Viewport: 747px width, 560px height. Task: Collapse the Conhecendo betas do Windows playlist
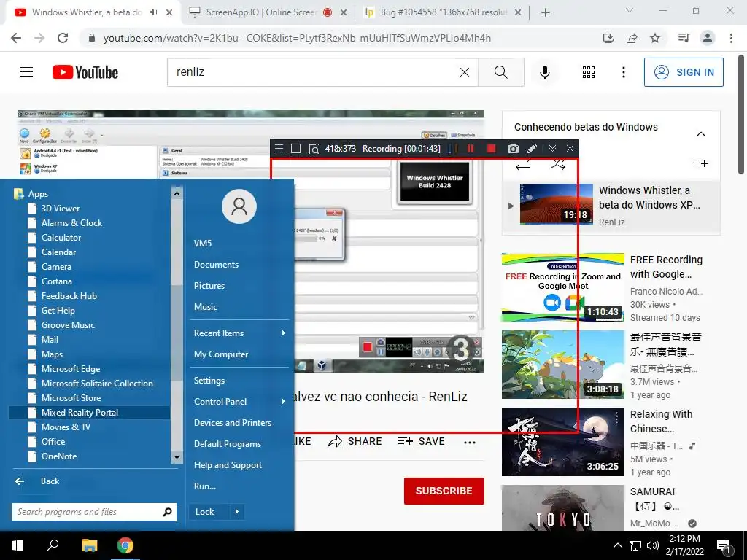701,134
